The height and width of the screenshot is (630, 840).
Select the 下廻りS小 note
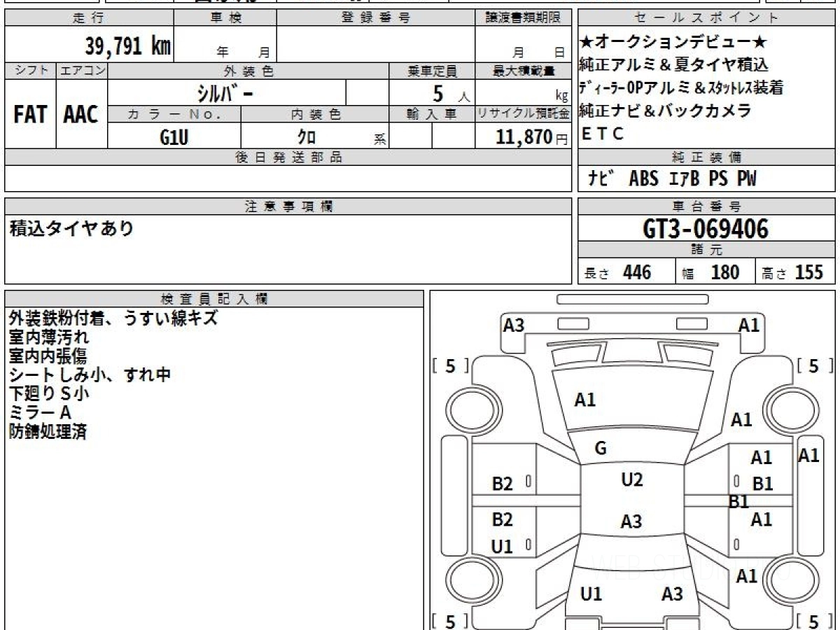pos(49,394)
